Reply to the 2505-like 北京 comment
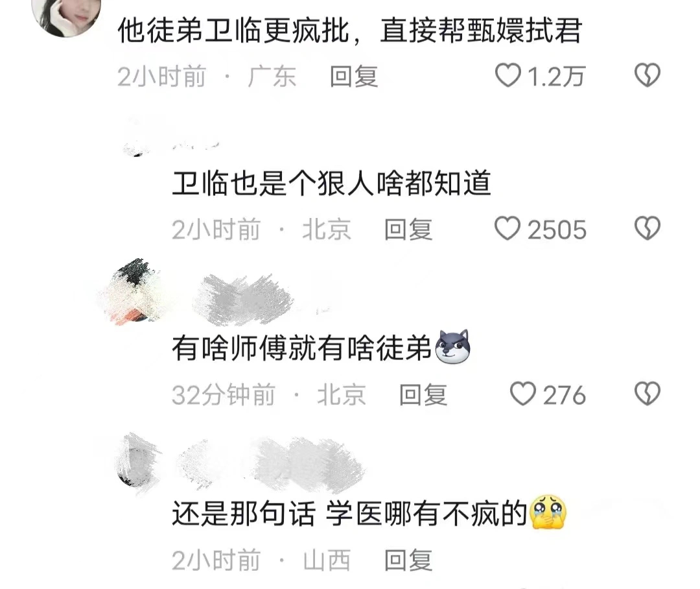The height and width of the screenshot is (589, 700). click(408, 230)
